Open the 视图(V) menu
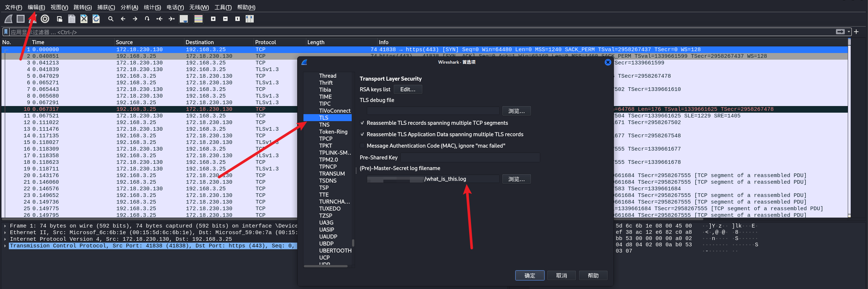This screenshot has height=289, width=868. [59, 7]
